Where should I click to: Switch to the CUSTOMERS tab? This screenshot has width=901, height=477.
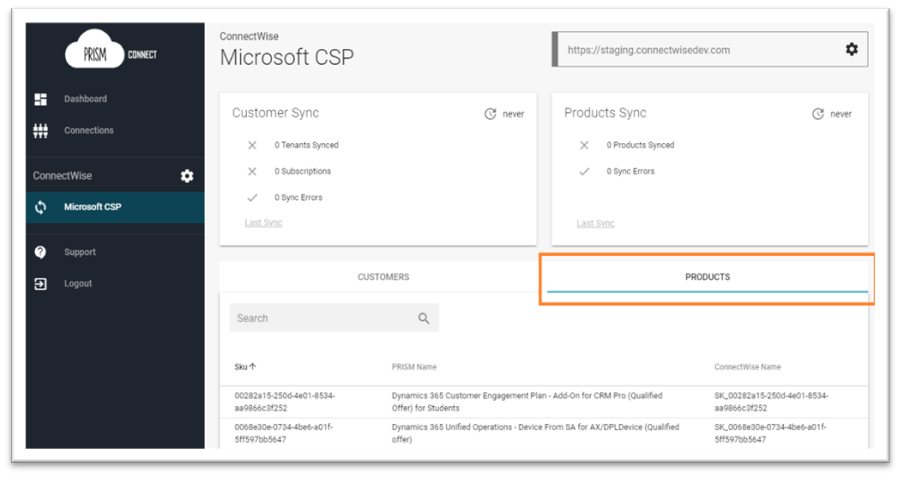(x=383, y=277)
